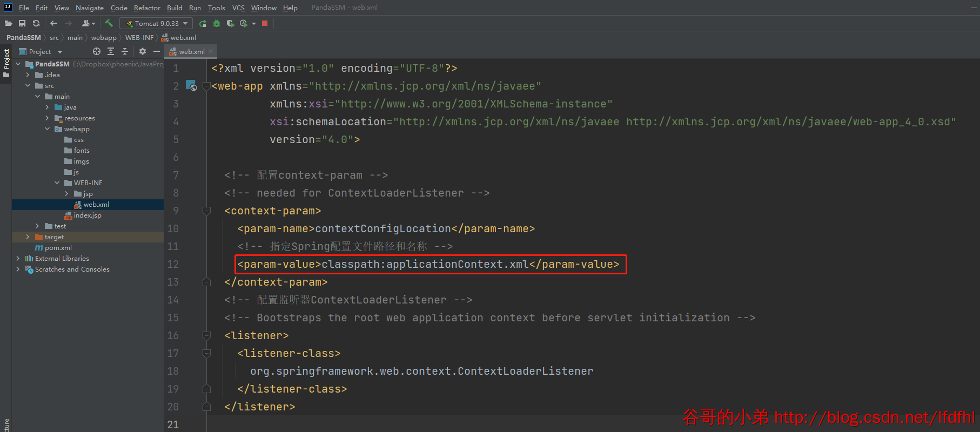Click the webapp breadcrumb
The image size is (980, 432).
(x=104, y=37)
